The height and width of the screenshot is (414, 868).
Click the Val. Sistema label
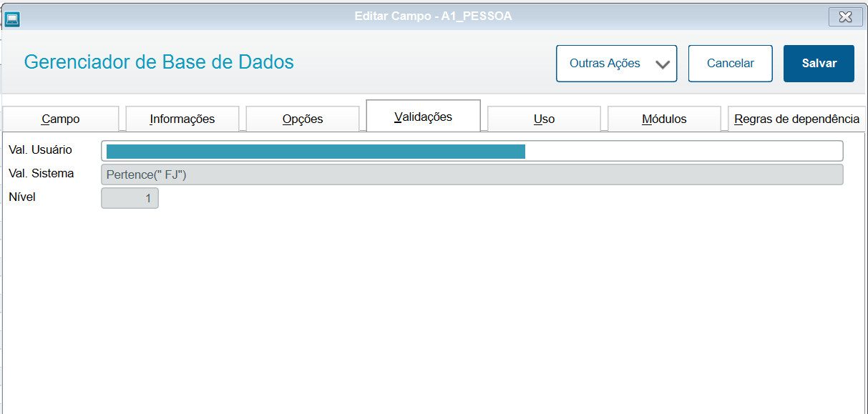41,174
